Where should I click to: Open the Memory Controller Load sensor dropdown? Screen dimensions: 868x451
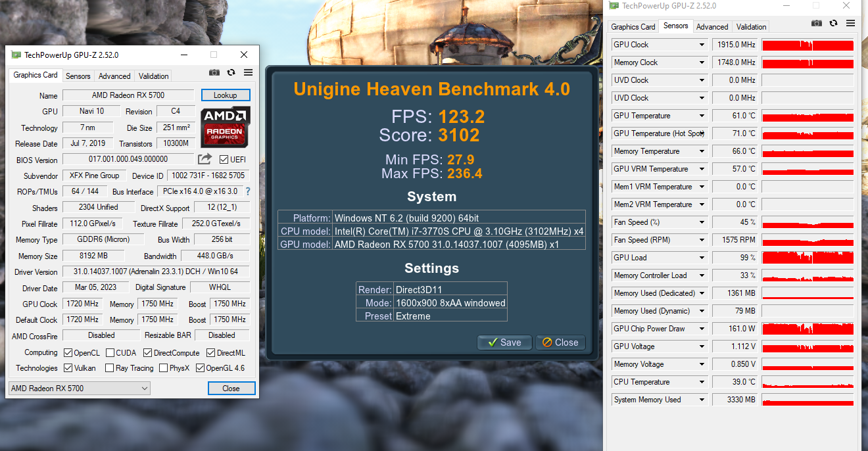[702, 275]
